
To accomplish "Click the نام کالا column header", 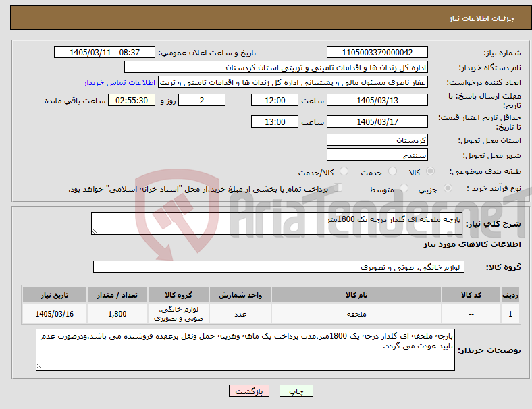I will click(x=356, y=295).
